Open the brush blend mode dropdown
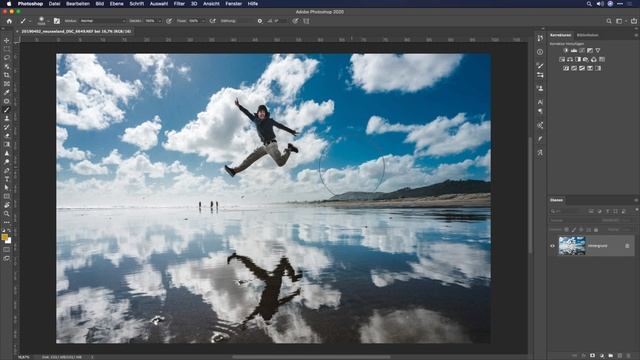Viewport: 640px width, 360px height. [x=102, y=21]
